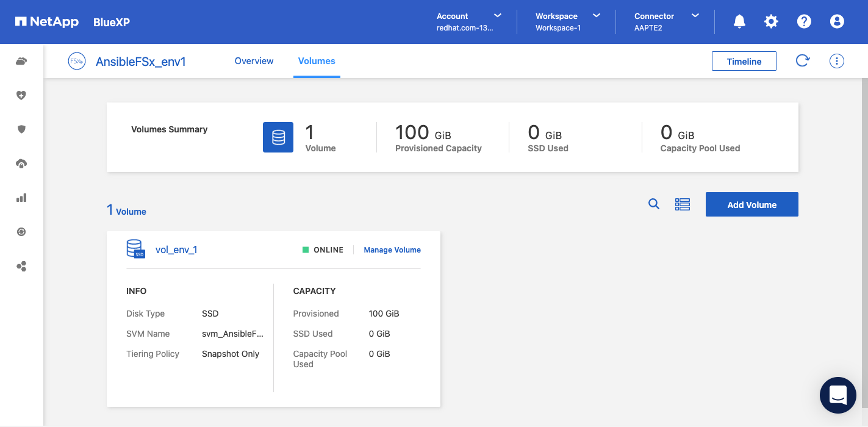Open the user profile icon
This screenshot has width=868, height=427.
tap(837, 22)
